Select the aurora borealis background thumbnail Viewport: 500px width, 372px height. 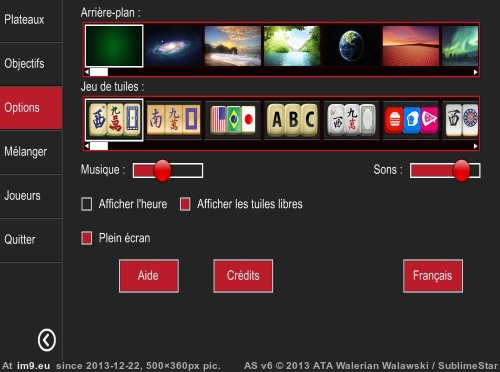[x=460, y=46]
